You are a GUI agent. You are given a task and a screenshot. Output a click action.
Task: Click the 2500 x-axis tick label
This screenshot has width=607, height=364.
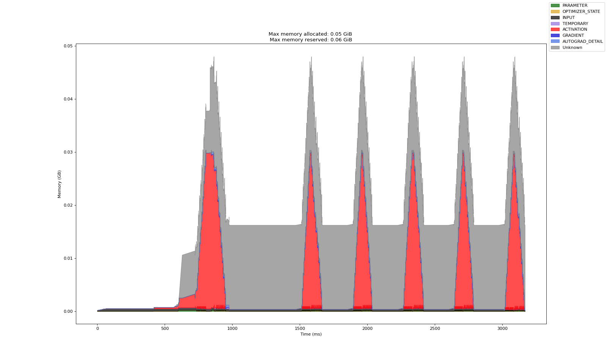pos(435,328)
